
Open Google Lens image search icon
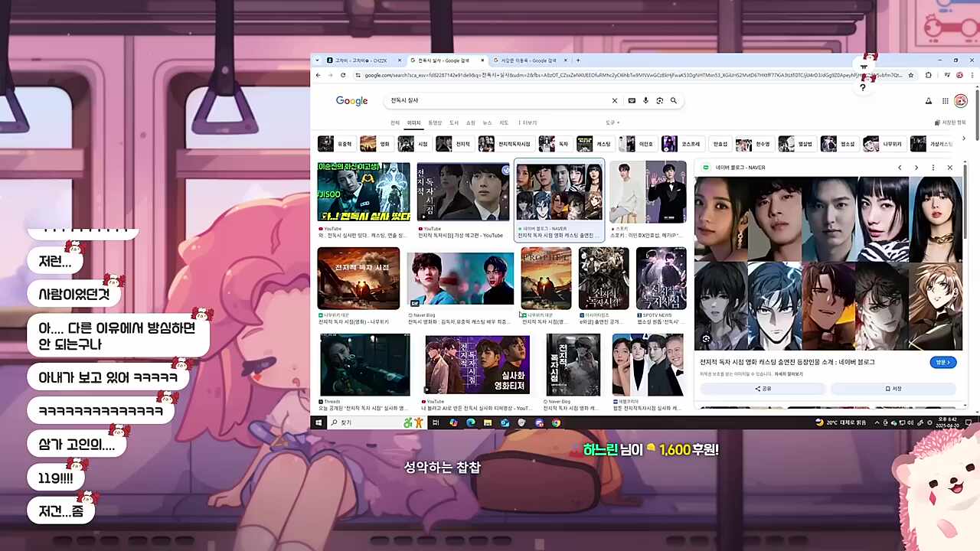[x=659, y=100]
